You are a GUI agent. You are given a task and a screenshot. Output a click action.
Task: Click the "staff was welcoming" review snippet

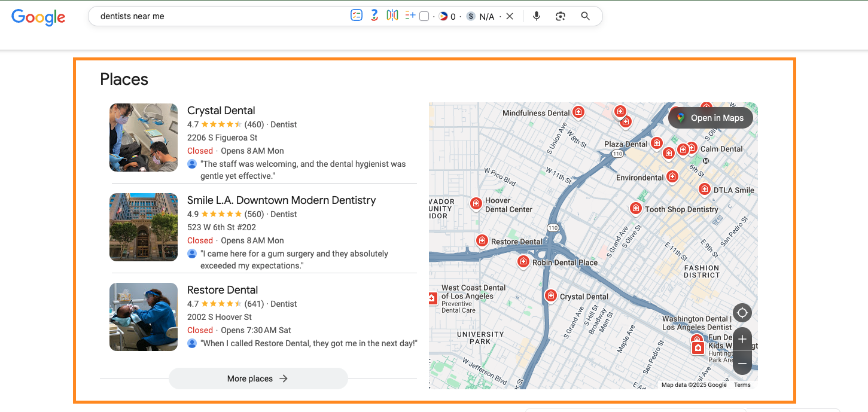point(303,170)
